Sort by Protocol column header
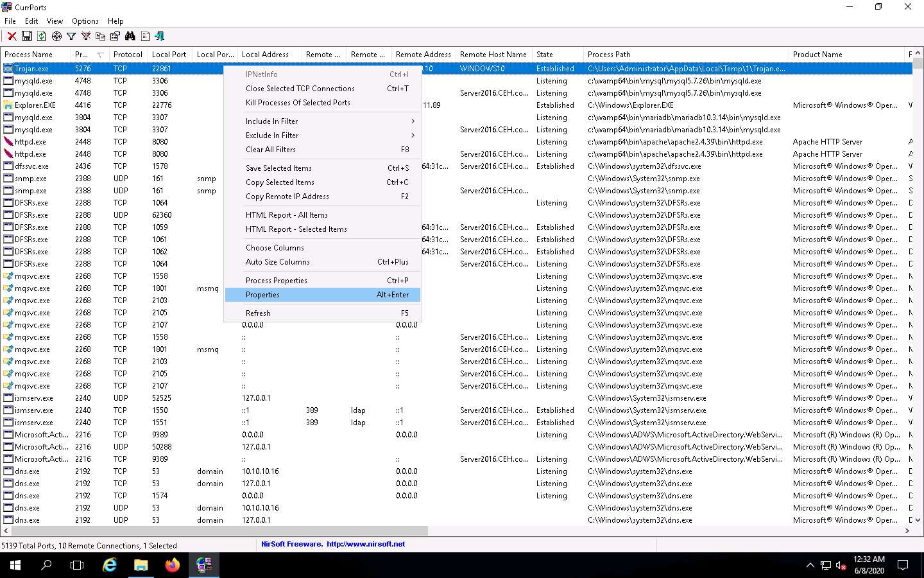The height and width of the screenshot is (578, 924). 128,55
